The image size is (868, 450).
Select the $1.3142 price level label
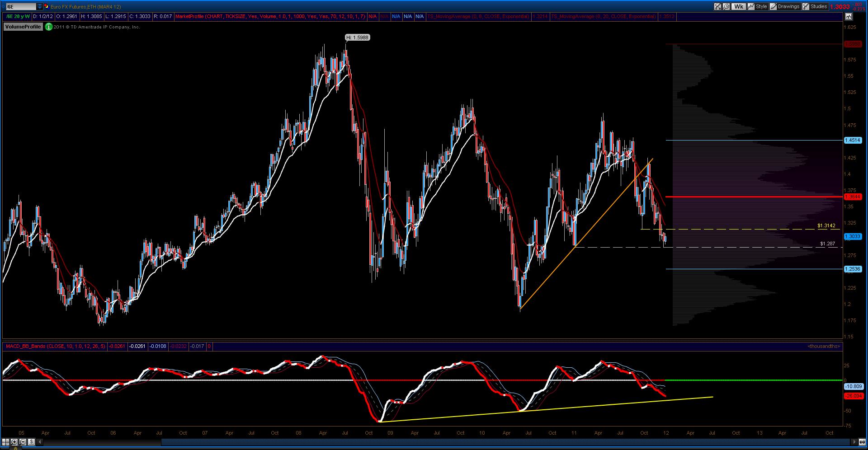point(826,225)
